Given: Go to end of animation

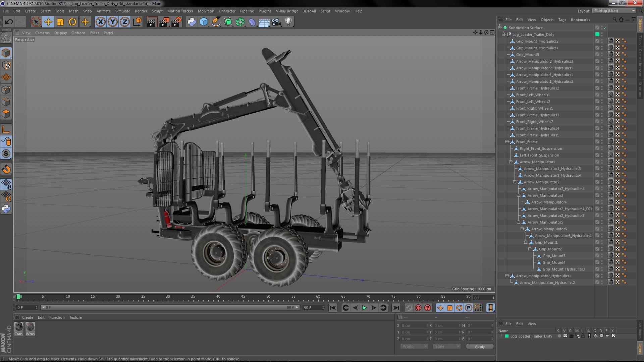Looking at the screenshot, I should coord(396,308).
